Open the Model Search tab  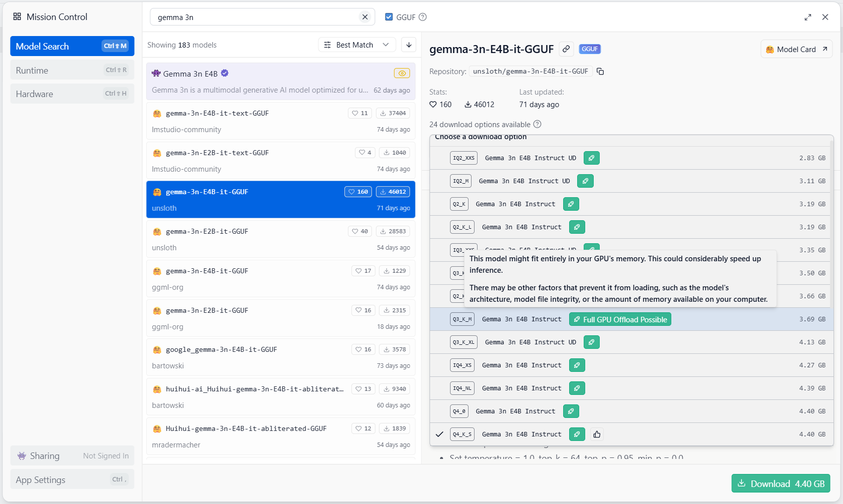72,46
